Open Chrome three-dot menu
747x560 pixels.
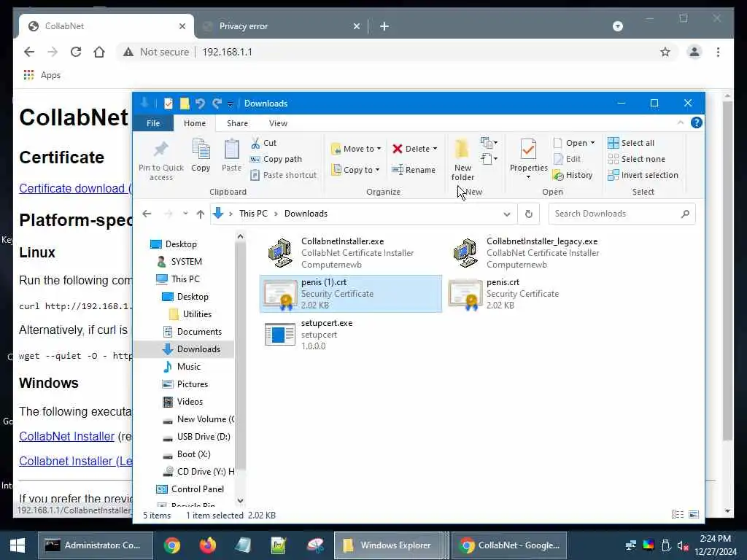pos(718,52)
